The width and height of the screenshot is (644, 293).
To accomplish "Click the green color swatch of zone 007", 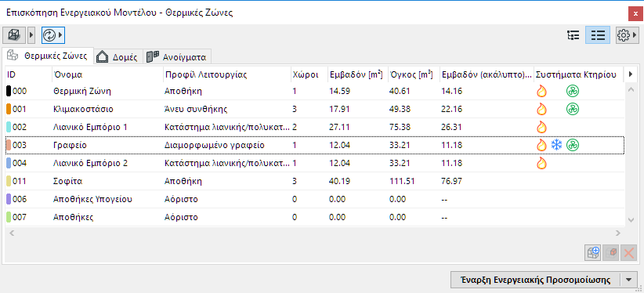I will (x=9, y=217).
